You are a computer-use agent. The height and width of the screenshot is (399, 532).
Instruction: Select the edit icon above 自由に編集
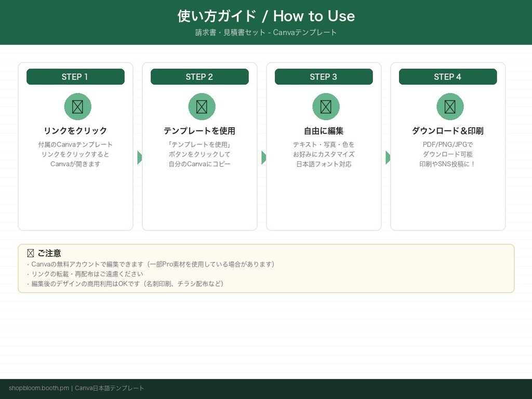click(x=325, y=106)
